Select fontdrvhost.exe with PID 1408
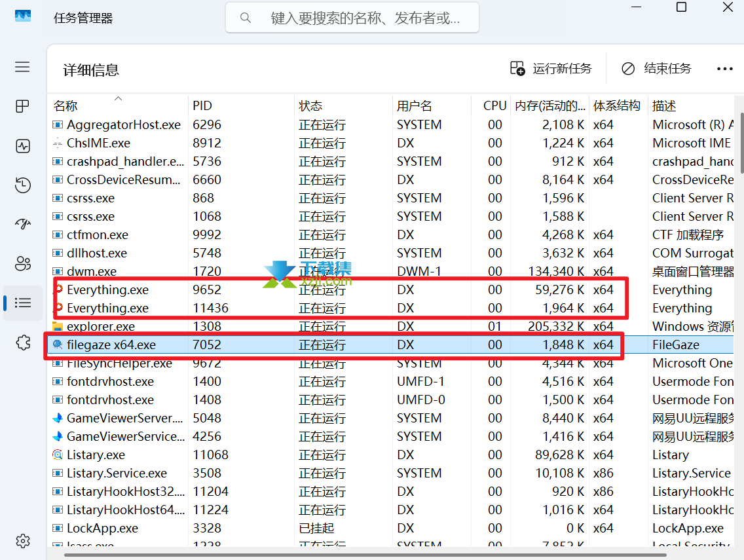This screenshot has height=560, width=744. [390, 400]
